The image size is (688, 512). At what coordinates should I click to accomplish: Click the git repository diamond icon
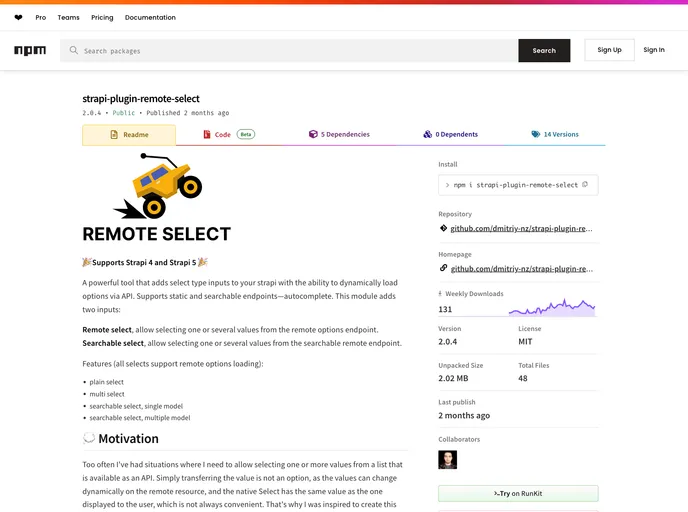point(443,228)
